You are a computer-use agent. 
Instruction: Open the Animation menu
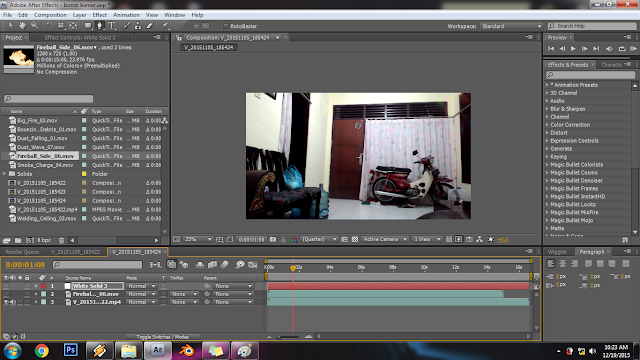click(126, 15)
